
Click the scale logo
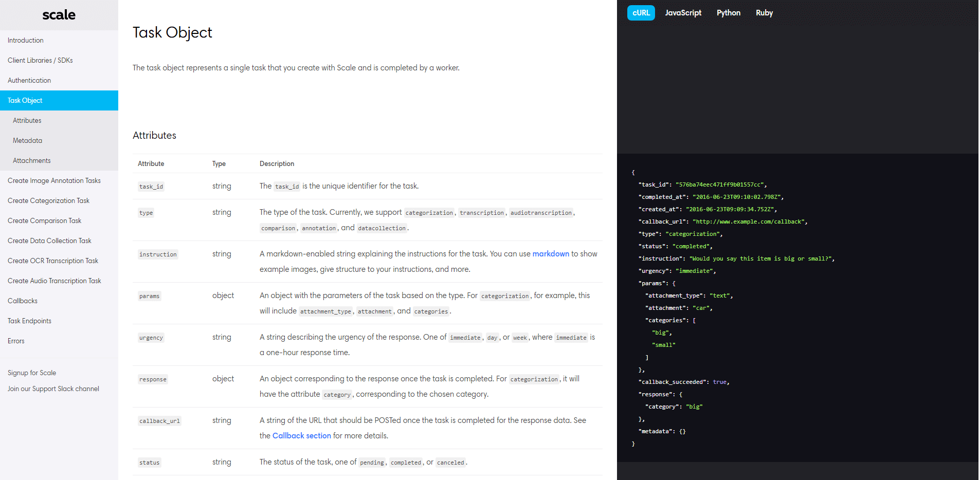[59, 15]
